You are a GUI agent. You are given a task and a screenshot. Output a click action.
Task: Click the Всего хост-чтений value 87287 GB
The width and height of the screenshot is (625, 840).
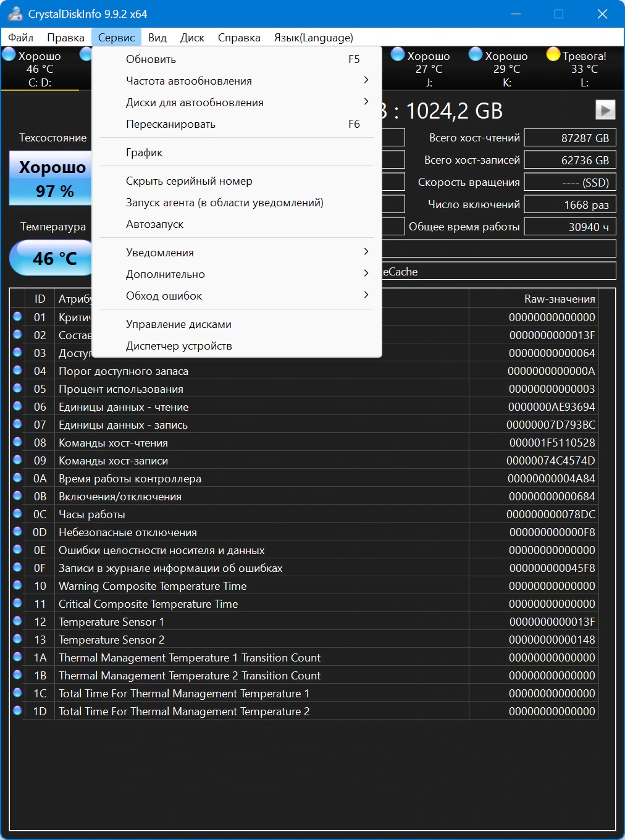pyautogui.click(x=569, y=138)
